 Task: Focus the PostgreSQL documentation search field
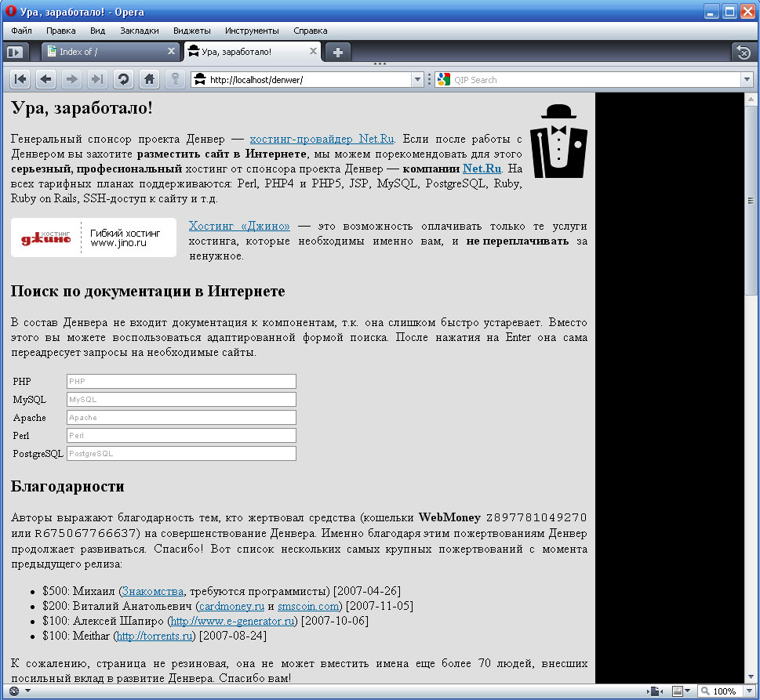tap(181, 453)
